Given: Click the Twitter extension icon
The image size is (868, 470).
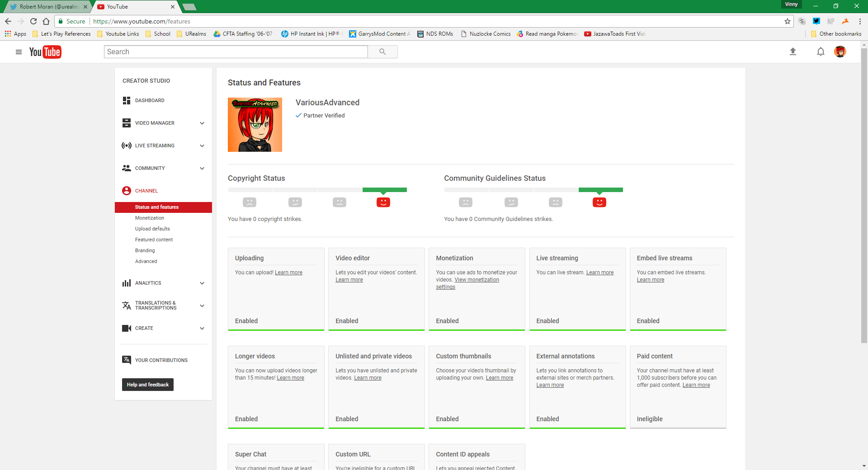Looking at the screenshot, I should [x=816, y=21].
